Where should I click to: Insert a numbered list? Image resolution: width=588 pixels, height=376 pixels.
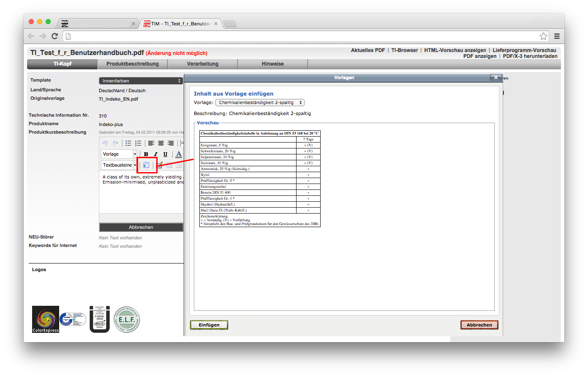point(138,143)
